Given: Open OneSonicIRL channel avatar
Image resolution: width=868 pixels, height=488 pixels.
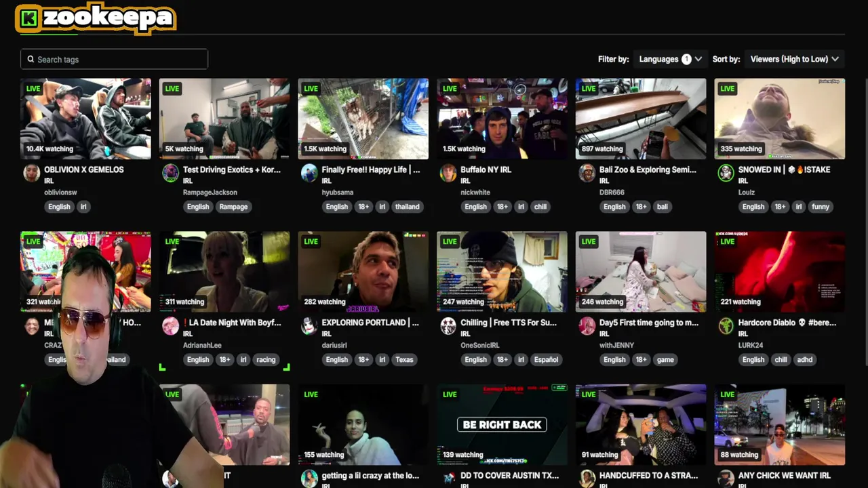Looking at the screenshot, I should 448,326.
